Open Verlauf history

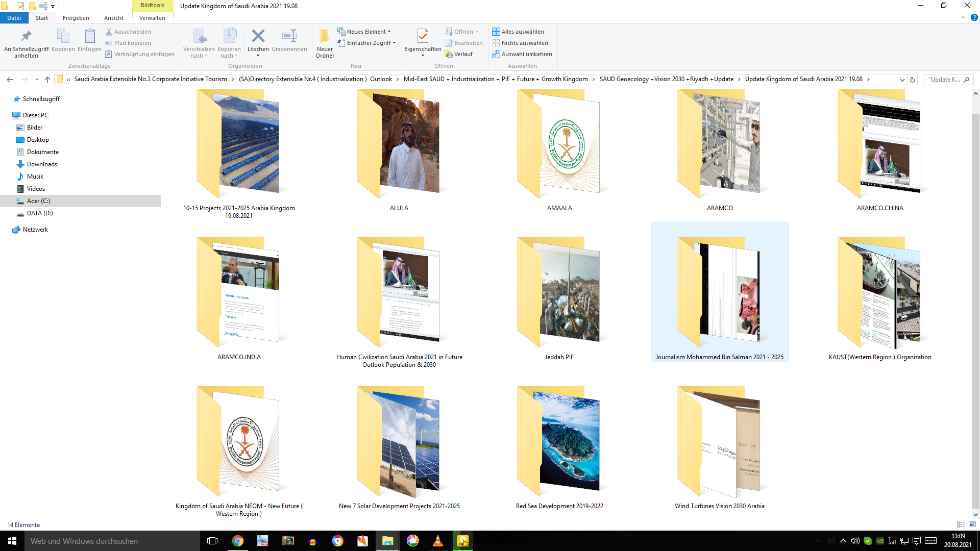click(x=459, y=54)
